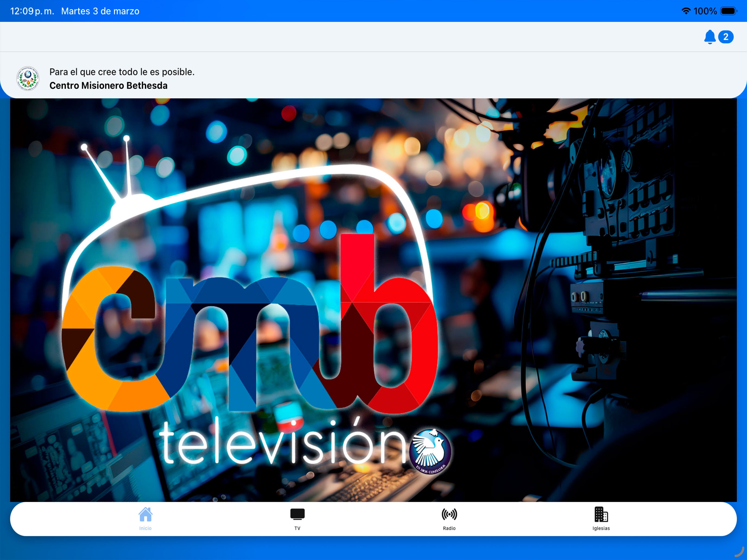Tap the notification count badge showing 2
This screenshot has height=560, width=747.
pyautogui.click(x=726, y=37)
